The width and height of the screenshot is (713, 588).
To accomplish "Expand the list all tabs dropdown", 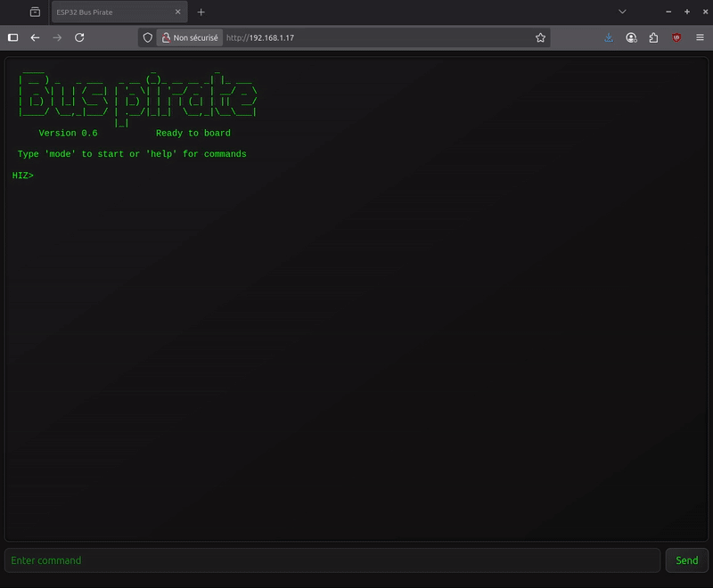I will pos(621,12).
